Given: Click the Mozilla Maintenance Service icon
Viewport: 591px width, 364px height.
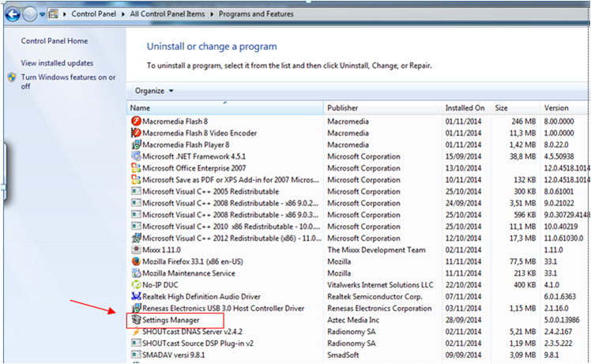Looking at the screenshot, I should coord(136,273).
